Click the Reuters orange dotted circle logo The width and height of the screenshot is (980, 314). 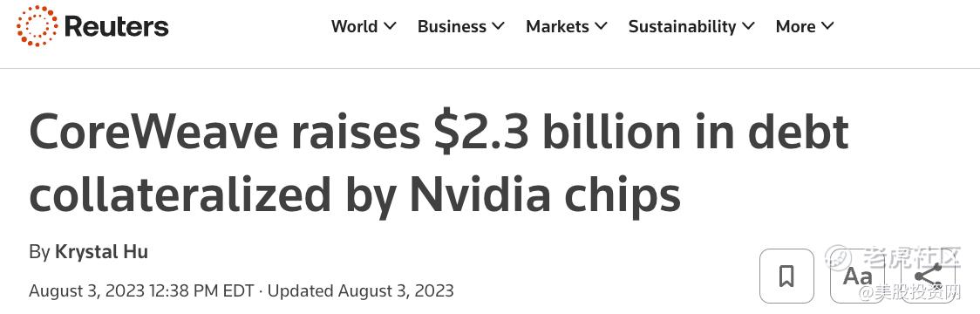click(x=37, y=25)
